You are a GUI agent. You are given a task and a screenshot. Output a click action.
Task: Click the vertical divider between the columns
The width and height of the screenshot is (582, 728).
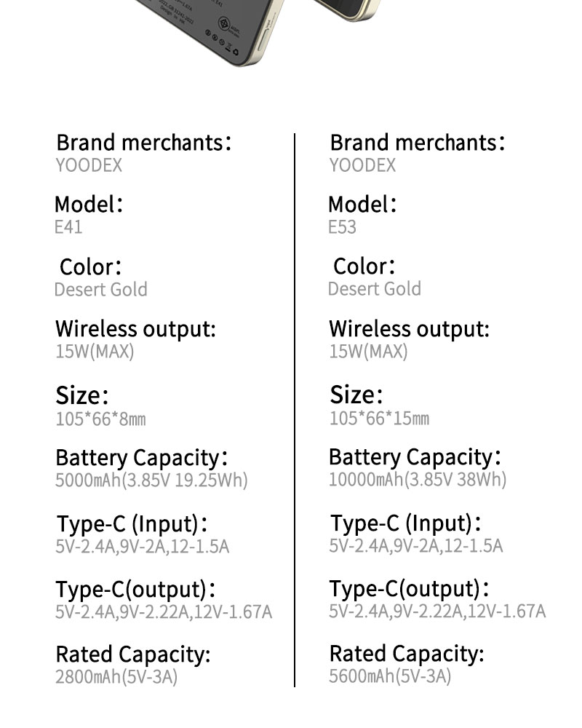(295, 408)
